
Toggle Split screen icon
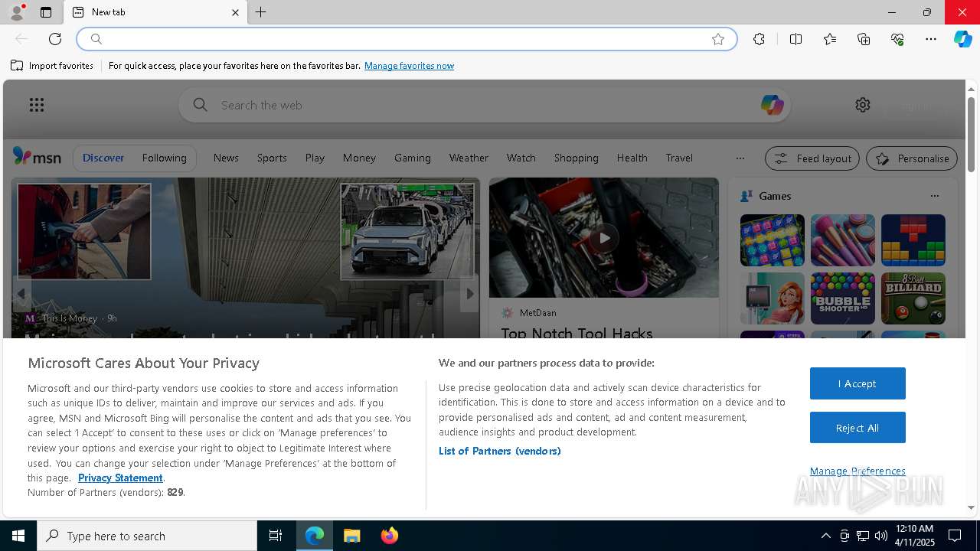[795, 39]
